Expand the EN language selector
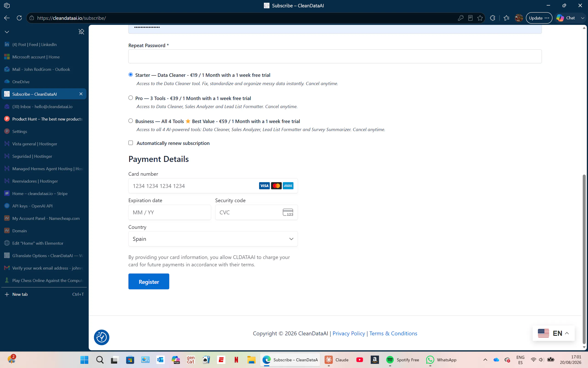This screenshot has height=368, width=588. pyautogui.click(x=554, y=333)
